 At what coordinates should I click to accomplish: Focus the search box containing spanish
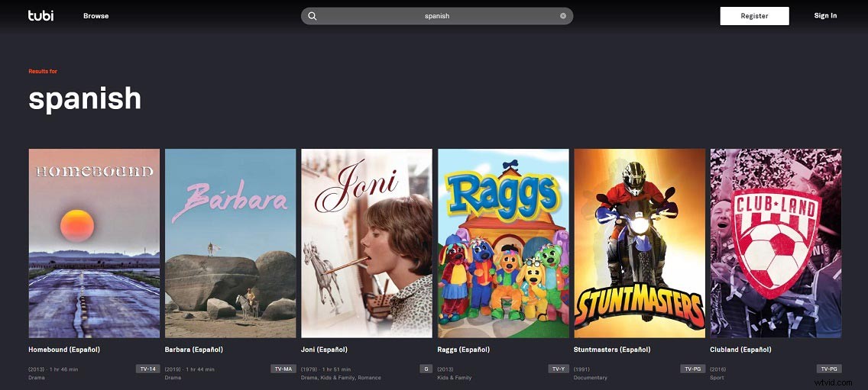437,16
